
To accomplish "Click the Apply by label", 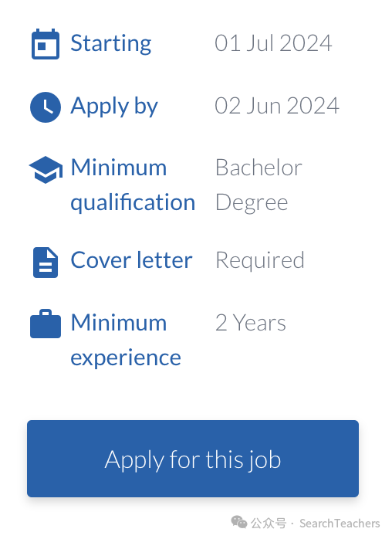I will 114,107.
